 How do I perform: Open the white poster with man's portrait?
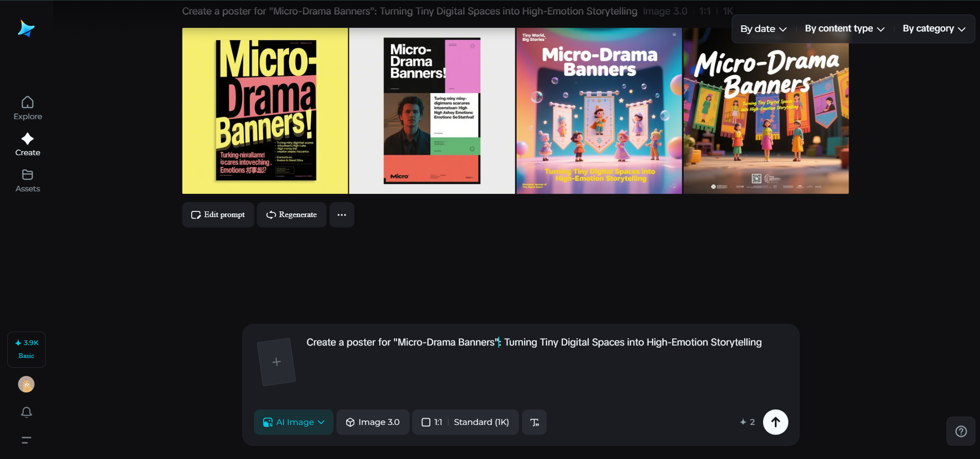(x=432, y=111)
